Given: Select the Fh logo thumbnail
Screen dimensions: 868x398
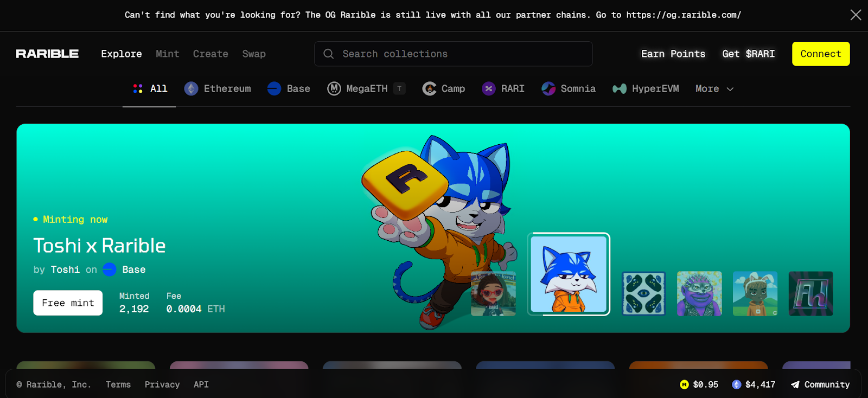Looking at the screenshot, I should pyautogui.click(x=810, y=293).
